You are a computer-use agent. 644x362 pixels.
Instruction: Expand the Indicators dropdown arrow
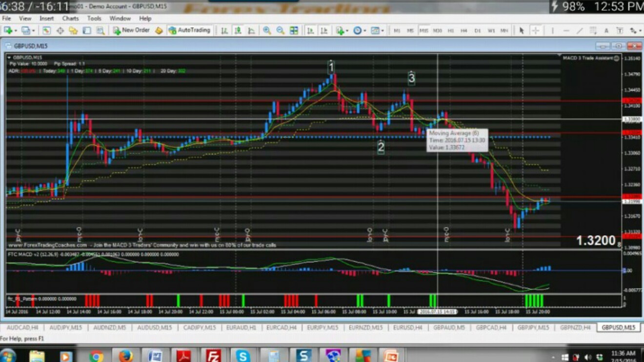(x=347, y=30)
